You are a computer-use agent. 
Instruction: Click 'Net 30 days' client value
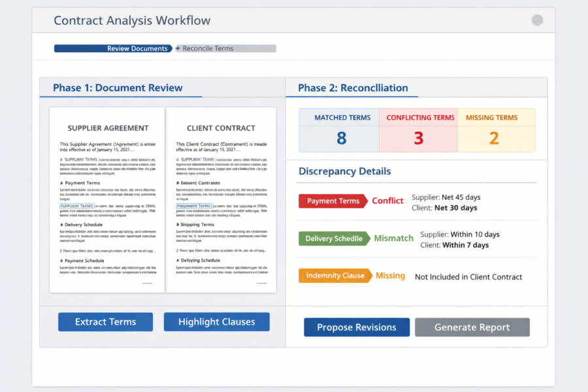pyautogui.click(x=455, y=208)
